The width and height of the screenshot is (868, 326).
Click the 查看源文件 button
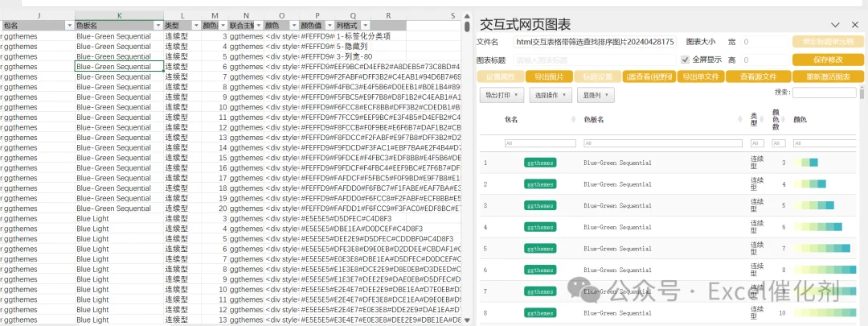757,77
